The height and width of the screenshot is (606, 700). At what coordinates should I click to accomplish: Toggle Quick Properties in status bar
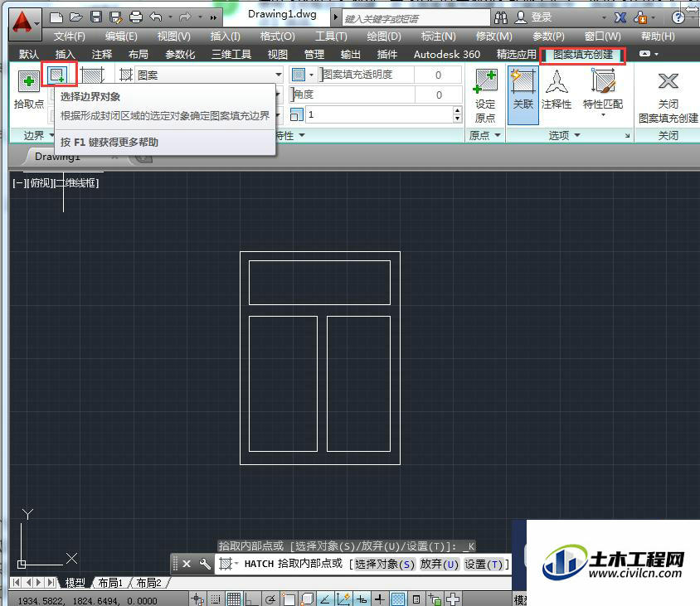[416, 599]
